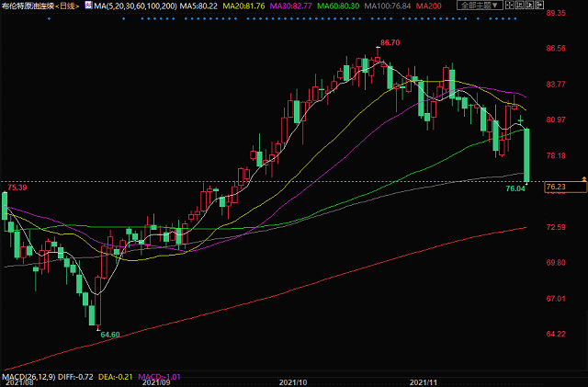The height and width of the screenshot is (387, 588).
Task: Click the 86.70 high point marker
Action: [390, 42]
